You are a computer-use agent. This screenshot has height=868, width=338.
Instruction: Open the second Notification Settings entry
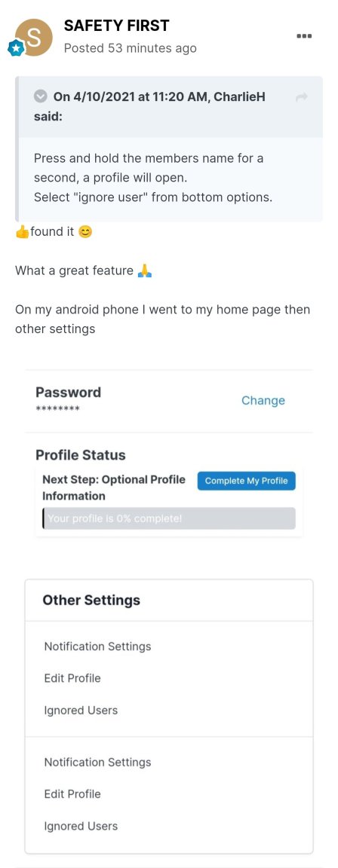pyautogui.click(x=97, y=763)
